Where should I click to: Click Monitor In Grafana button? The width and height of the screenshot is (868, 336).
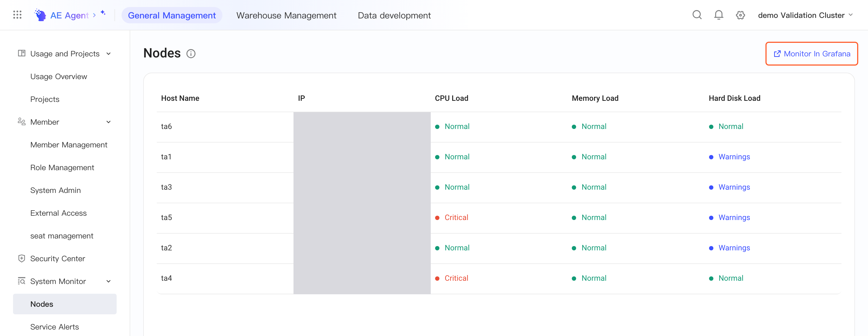(x=811, y=54)
